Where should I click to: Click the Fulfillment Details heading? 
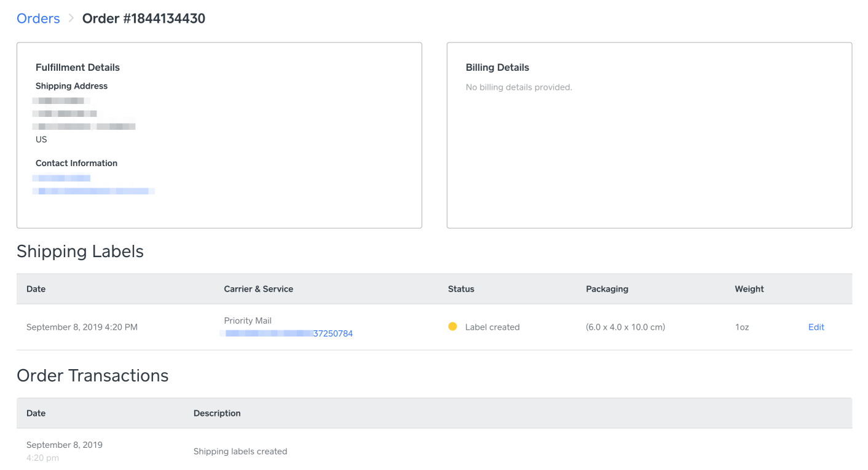(x=77, y=67)
